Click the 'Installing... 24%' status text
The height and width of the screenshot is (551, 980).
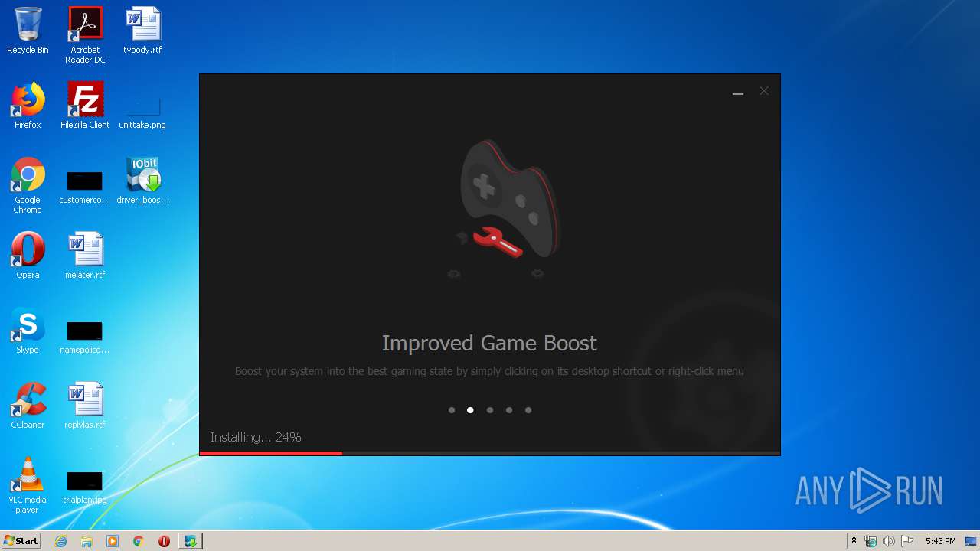point(256,437)
